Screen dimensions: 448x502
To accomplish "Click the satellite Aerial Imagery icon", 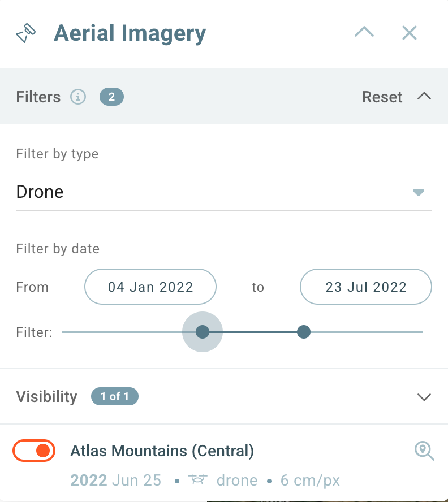I will [26, 33].
